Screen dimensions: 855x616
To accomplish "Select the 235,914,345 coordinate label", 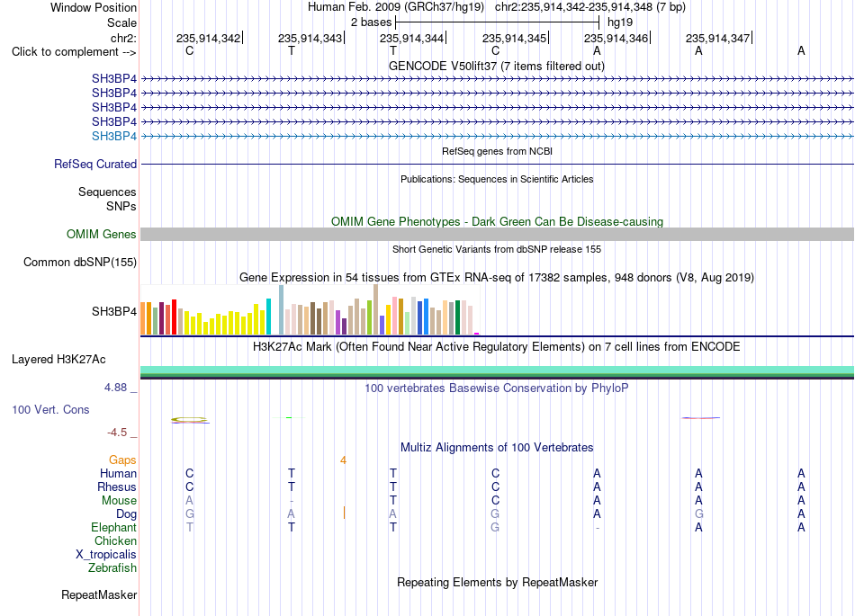I will (514, 38).
